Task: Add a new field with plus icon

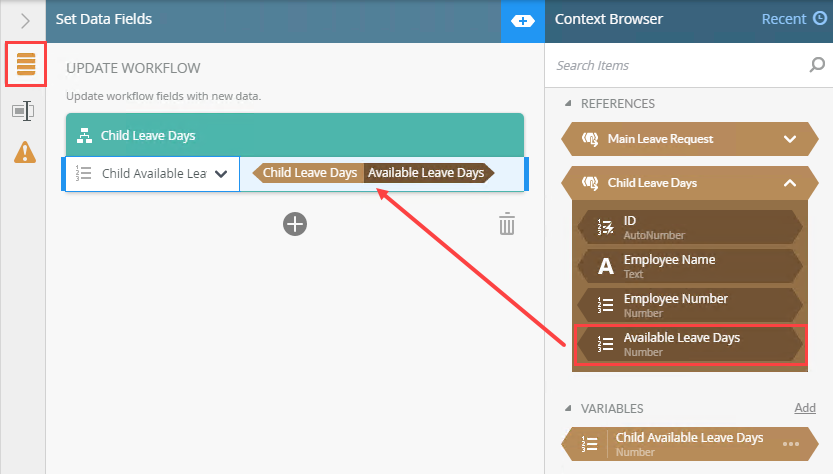Action: [295, 224]
